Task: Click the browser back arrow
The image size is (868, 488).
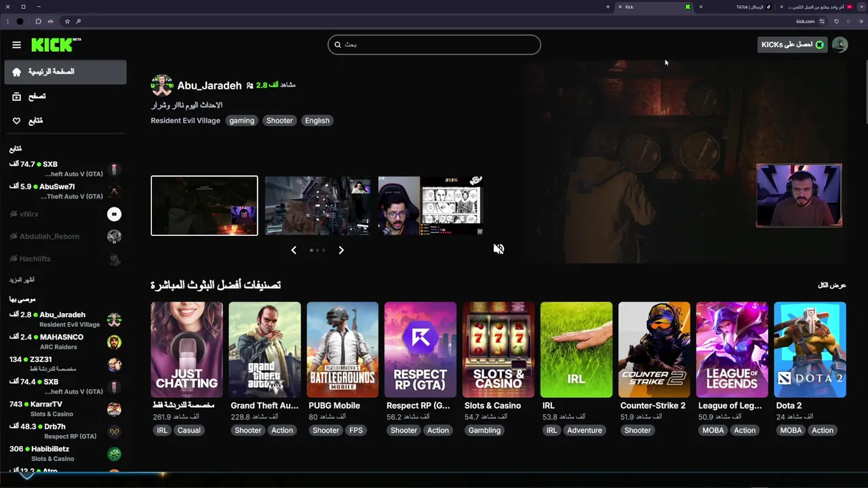Action: [x=861, y=21]
